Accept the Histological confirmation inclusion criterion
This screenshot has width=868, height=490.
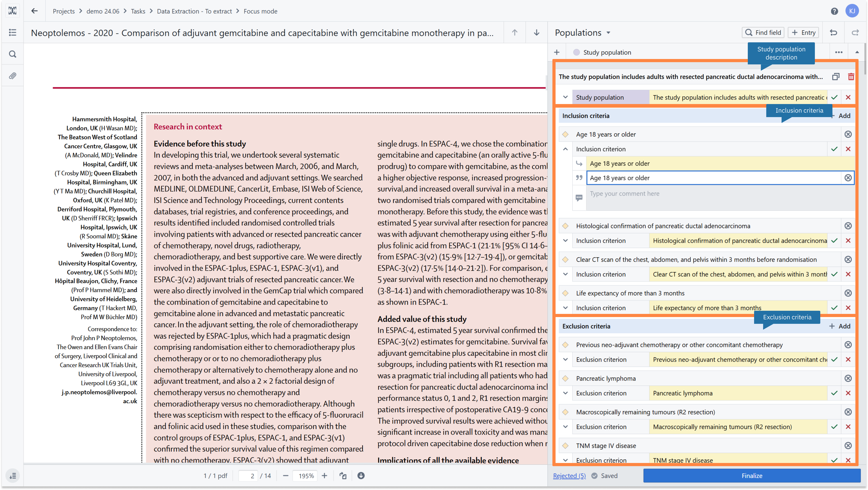834,241
